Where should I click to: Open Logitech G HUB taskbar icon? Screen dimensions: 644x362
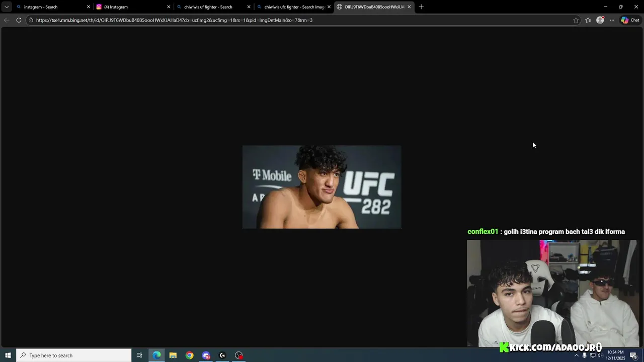coord(222,355)
